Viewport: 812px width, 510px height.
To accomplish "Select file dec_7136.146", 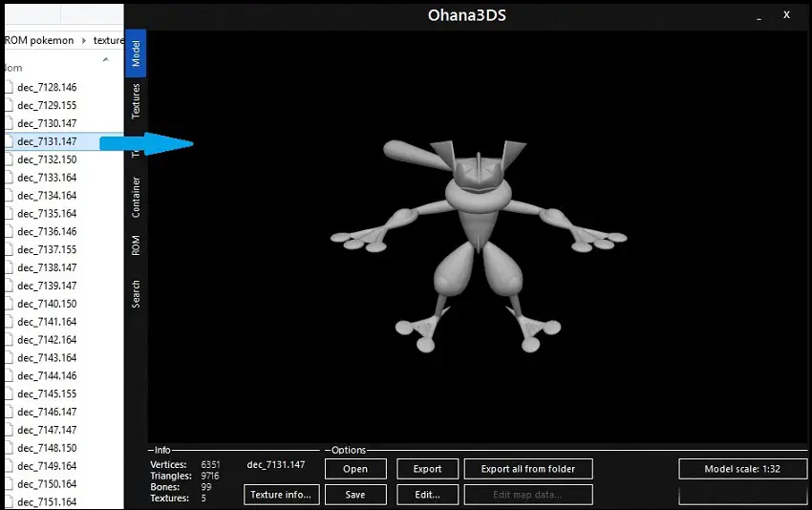I will pos(47,232).
